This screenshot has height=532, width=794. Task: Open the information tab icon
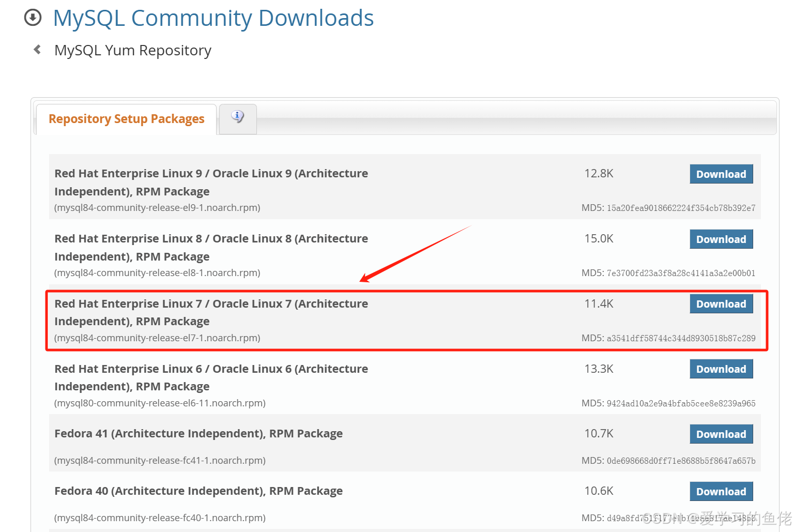(x=238, y=117)
